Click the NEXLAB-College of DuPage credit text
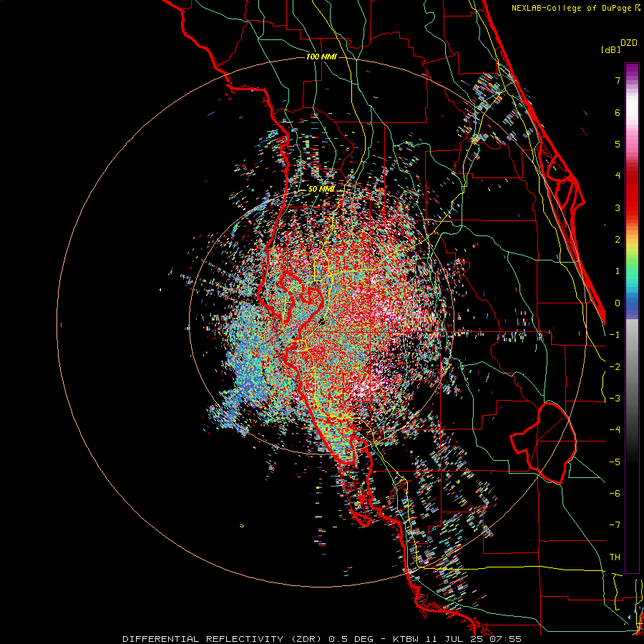Screen dimensions: 644x644 pos(571,8)
